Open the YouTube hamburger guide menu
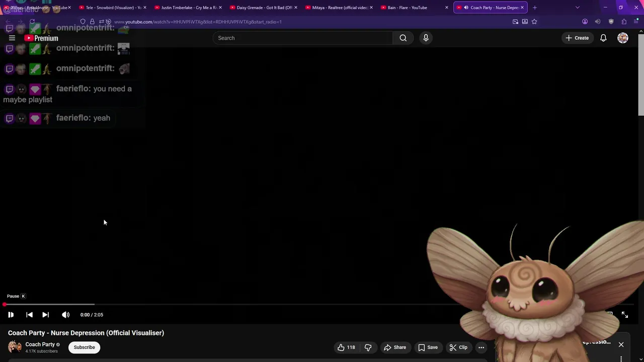Viewport: 644px width, 362px height. click(x=12, y=38)
